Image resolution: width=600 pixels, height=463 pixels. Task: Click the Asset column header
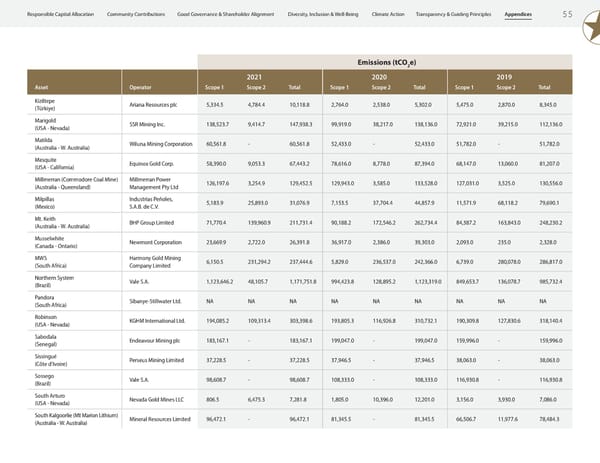tap(43, 86)
